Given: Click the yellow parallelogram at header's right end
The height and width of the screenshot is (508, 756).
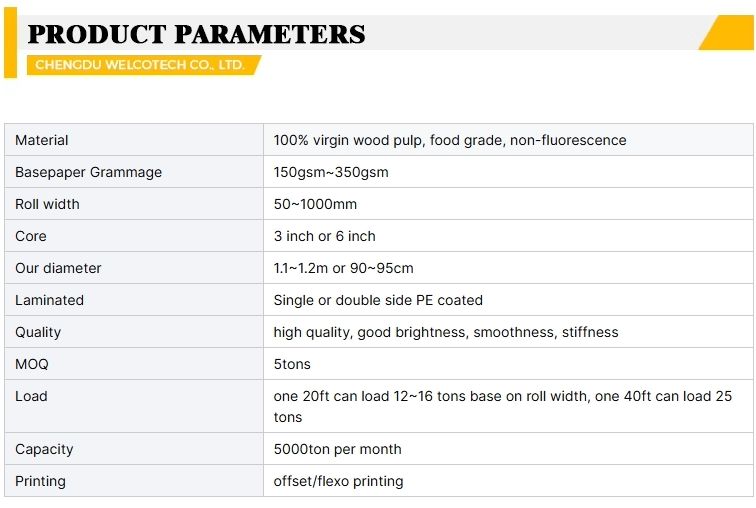Looking at the screenshot, I should [x=726, y=32].
